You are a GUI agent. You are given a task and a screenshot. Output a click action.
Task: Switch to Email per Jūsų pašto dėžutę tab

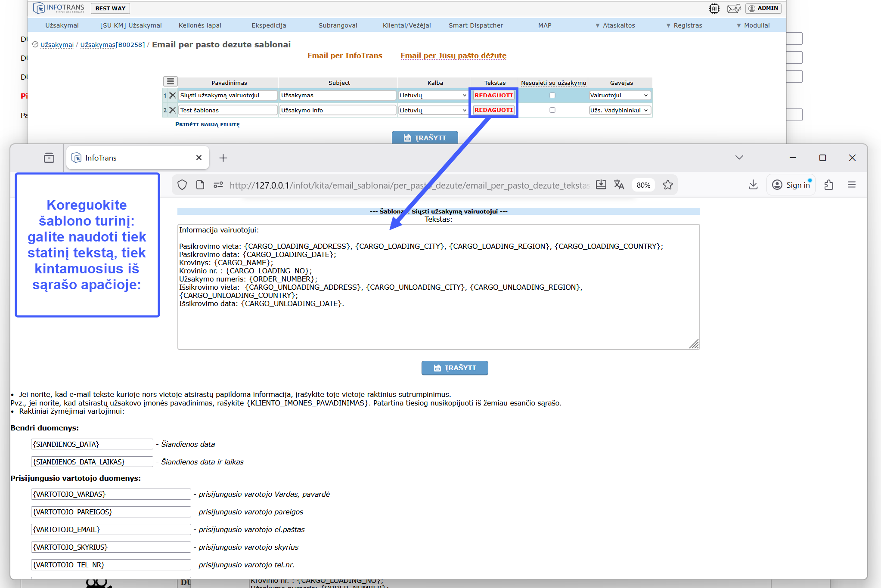tap(453, 56)
